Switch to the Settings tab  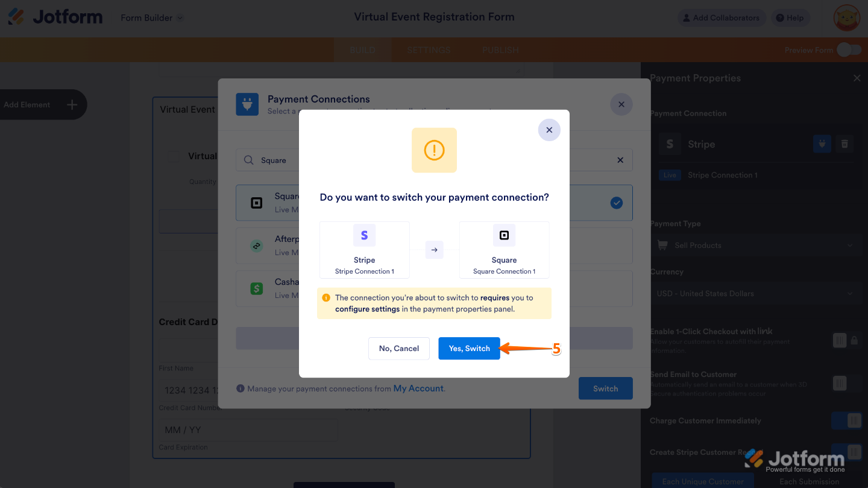pyautogui.click(x=429, y=50)
